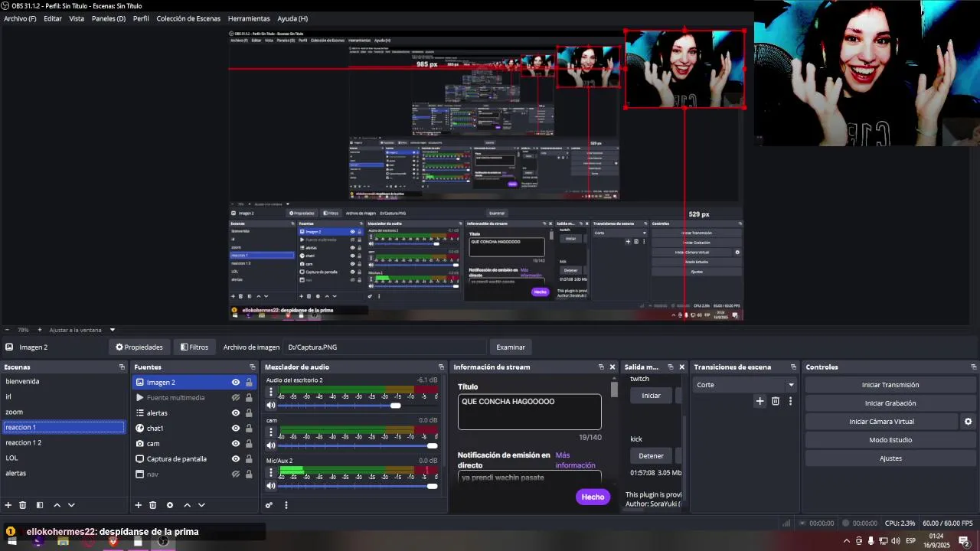Open the Herramientas menu
This screenshot has height=551, width=980.
(249, 18)
